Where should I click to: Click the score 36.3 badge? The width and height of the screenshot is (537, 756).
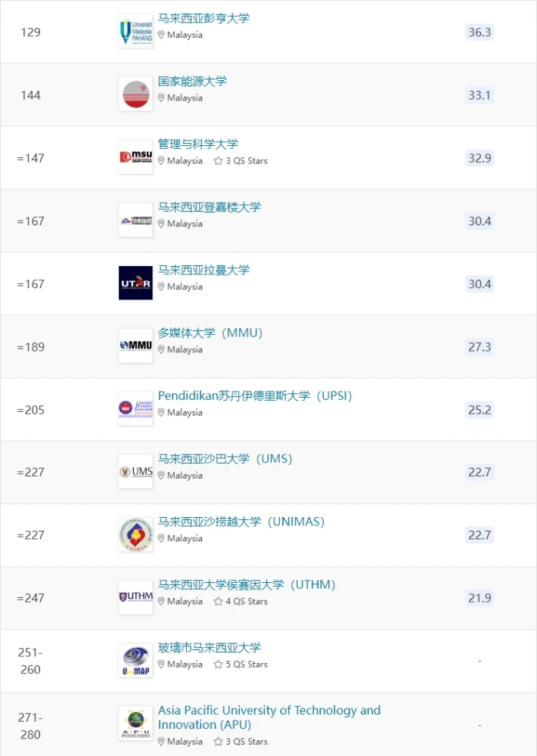point(480,33)
